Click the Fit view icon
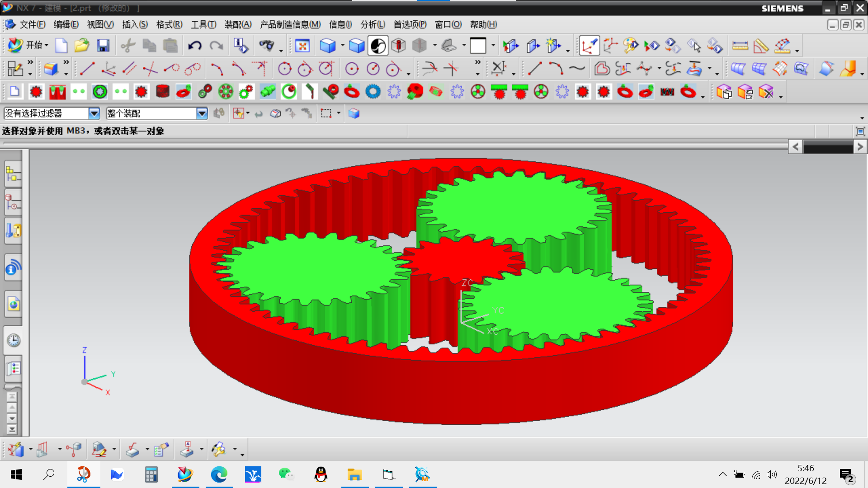 point(302,46)
